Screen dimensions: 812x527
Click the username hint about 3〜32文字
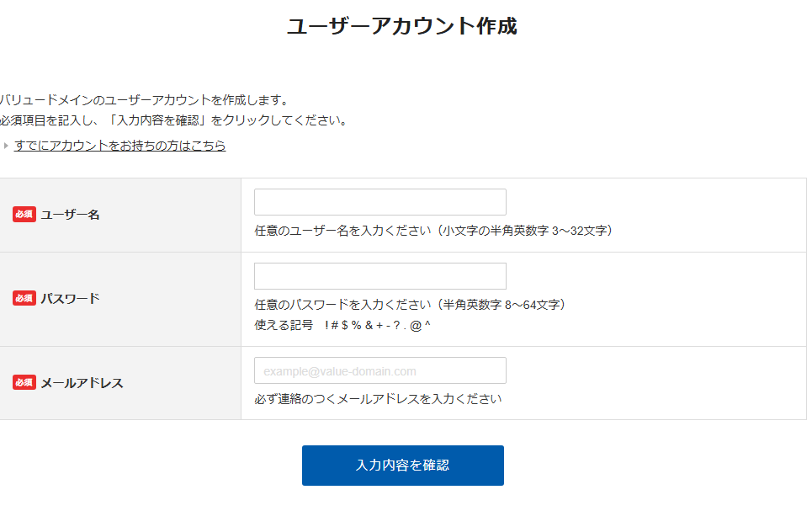pyautogui.click(x=433, y=231)
